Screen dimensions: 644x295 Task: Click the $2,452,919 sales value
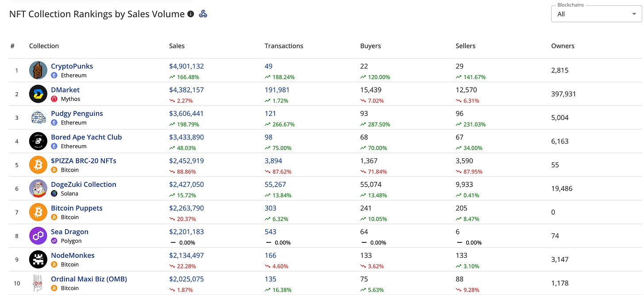pyautogui.click(x=187, y=161)
